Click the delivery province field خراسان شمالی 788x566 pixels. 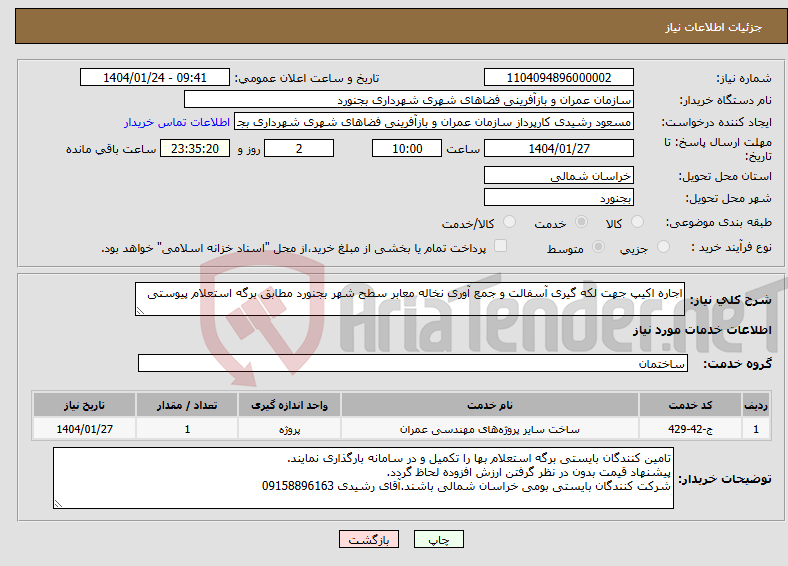pos(559,175)
